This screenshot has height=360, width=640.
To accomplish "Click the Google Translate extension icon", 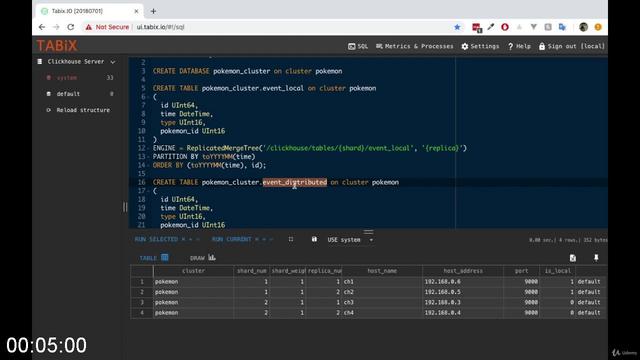I will click(562, 27).
